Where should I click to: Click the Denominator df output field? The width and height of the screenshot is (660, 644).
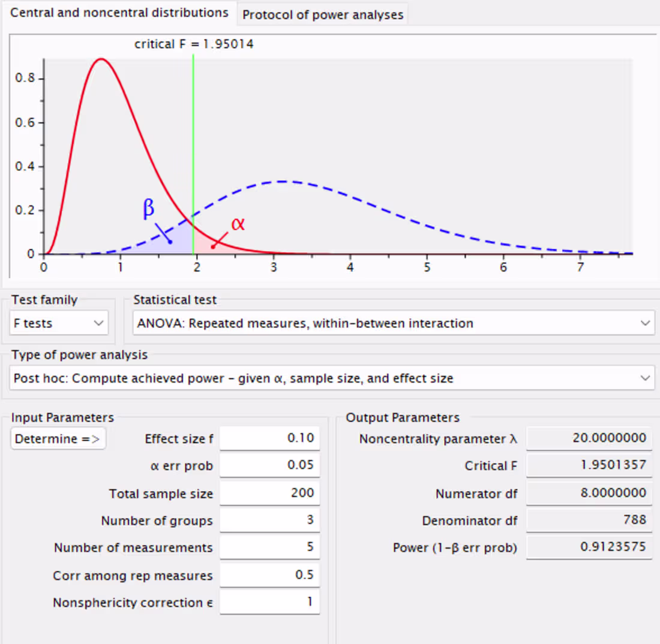[589, 519]
